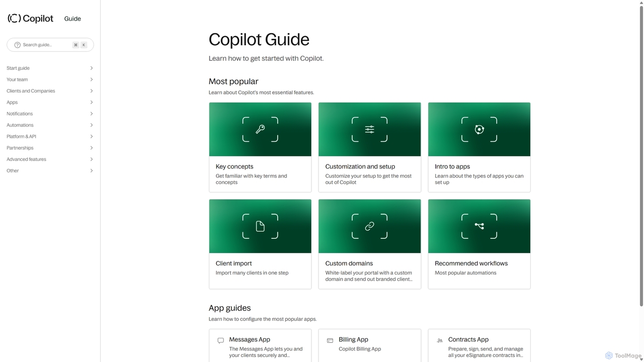644x362 pixels.
Task: Click 'Get familiar with key terms and concepts'
Action: pyautogui.click(x=252, y=179)
